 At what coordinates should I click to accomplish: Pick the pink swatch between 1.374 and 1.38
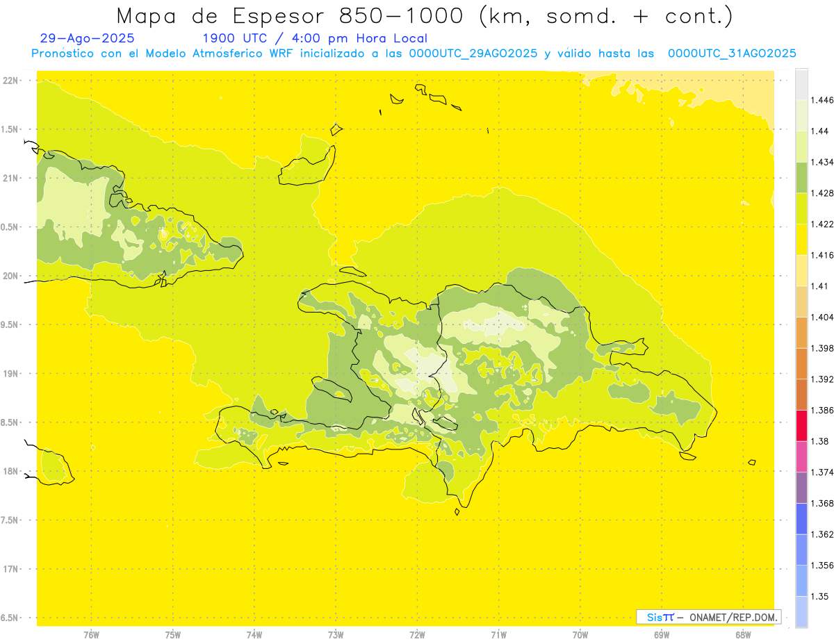click(801, 456)
